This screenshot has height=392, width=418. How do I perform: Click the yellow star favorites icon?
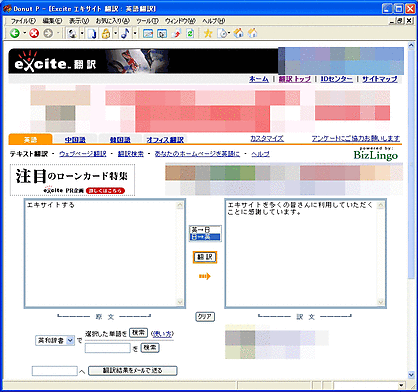[208, 34]
